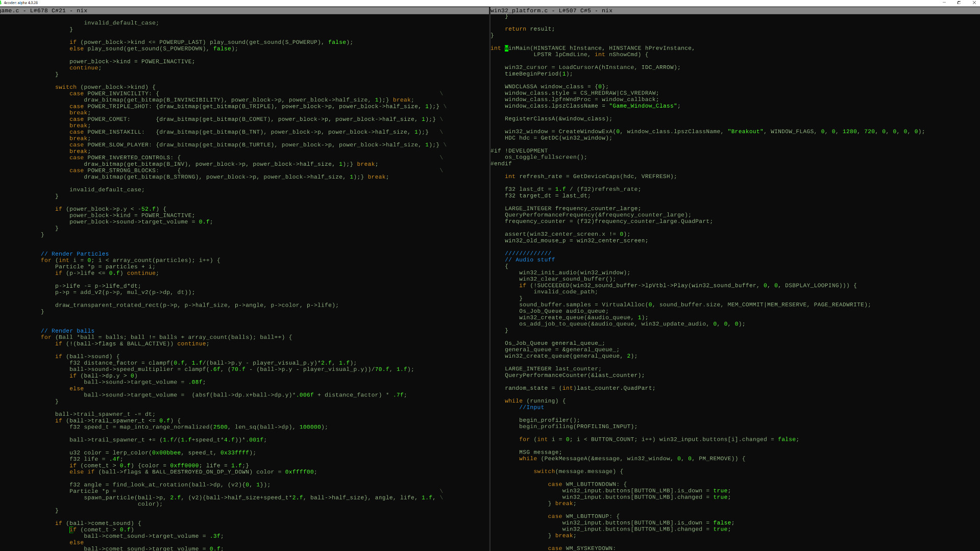Click the WM_SYSKEYDOWN case label
This screenshot has width=980, height=551.
tap(586, 548)
